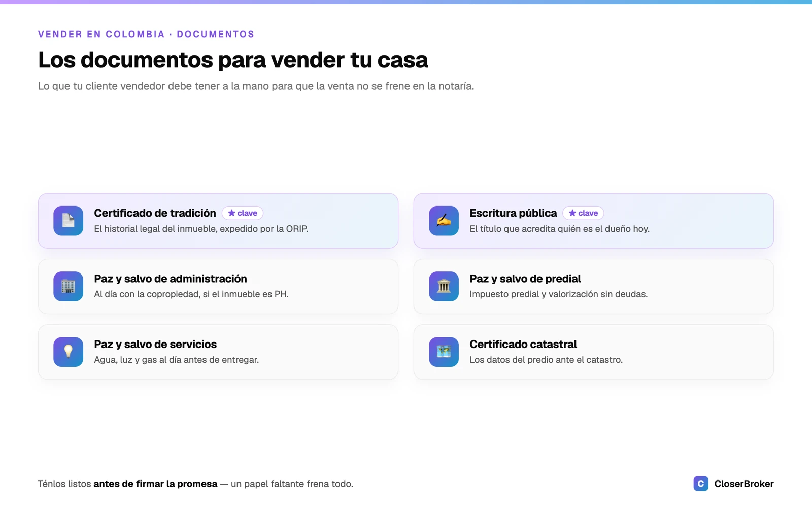Click the clave badge beside Escritura pública
This screenshot has width=812, height=514.
coord(583,213)
